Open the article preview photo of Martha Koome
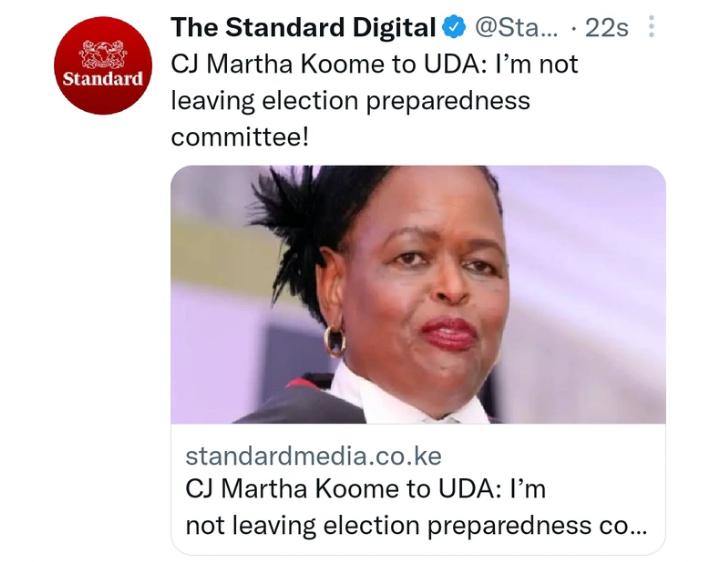This screenshot has height=562, width=720. coord(418,294)
